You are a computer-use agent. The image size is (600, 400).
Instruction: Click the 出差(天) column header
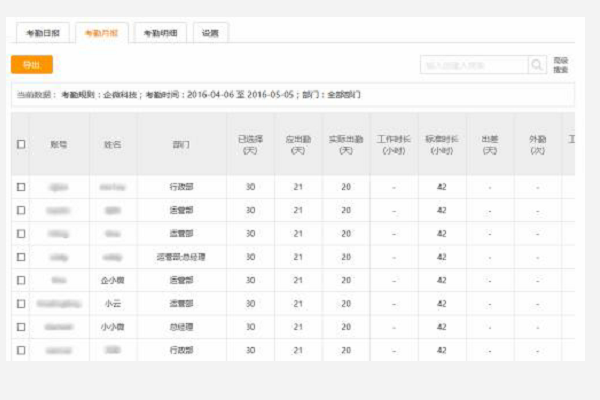(490, 145)
